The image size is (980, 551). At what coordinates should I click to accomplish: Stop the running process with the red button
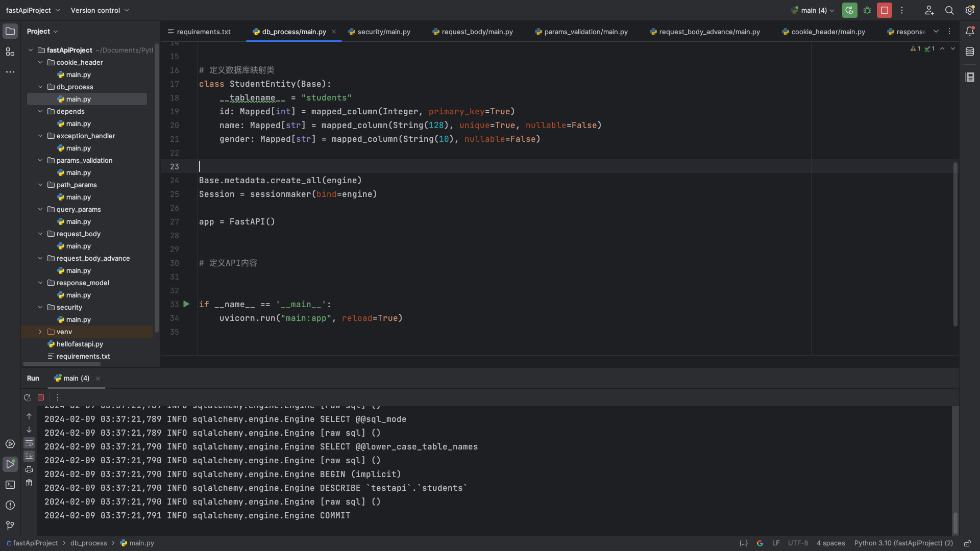point(885,10)
